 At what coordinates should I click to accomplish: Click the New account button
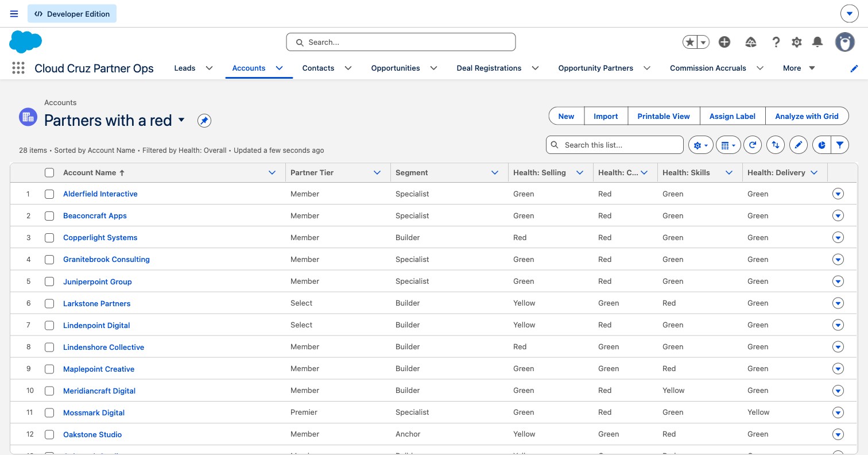point(566,116)
